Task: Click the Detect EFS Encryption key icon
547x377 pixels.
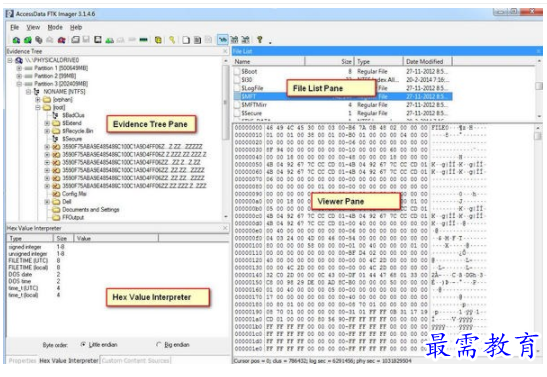Action: tap(172, 40)
